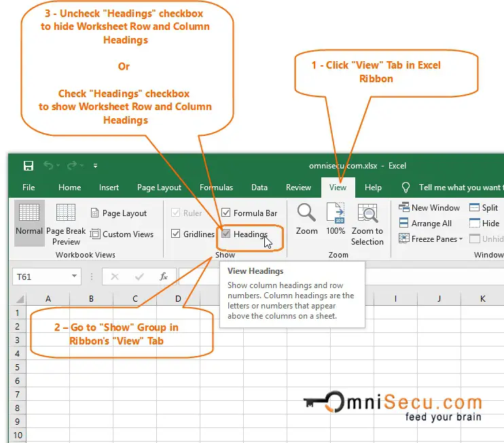Switch to the Page Layout ribbon tab
Screen dimensions: 504x443
(x=159, y=188)
